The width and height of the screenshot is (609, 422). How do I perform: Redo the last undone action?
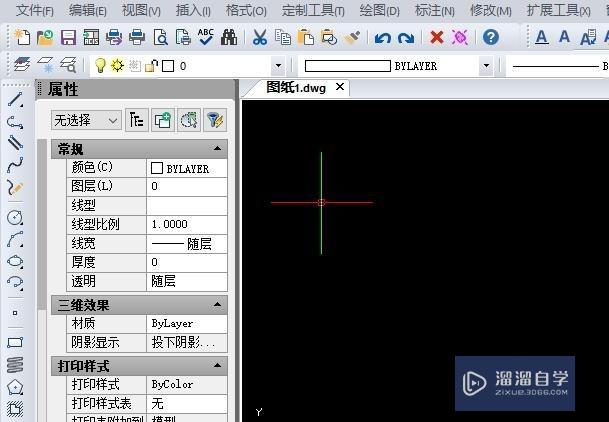click(x=406, y=38)
